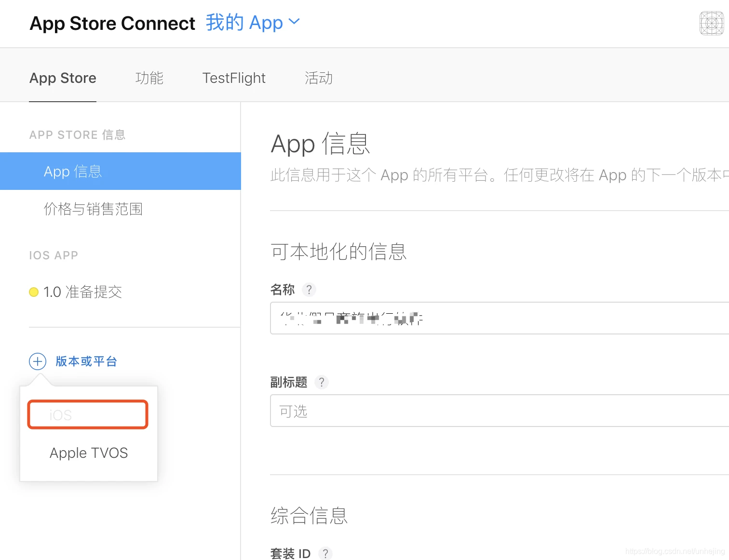Click the user avatar icon at top right

tap(712, 23)
